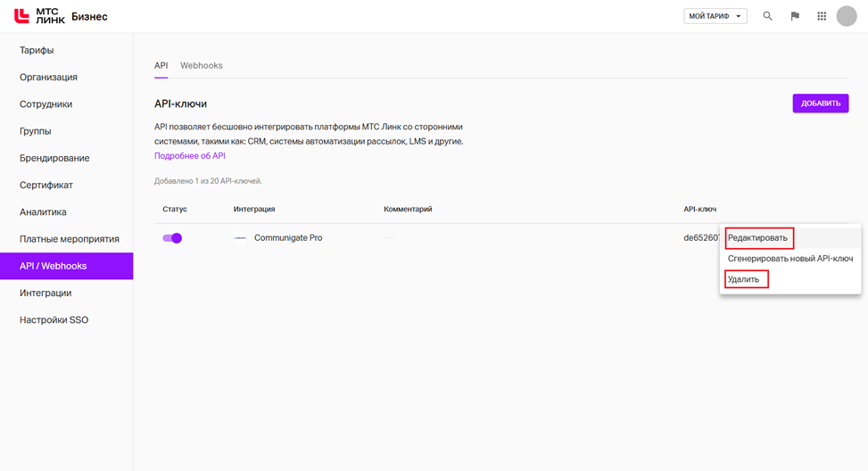Open Настройки SSO in sidebar
Viewport: 868px width, 471px height.
point(54,319)
